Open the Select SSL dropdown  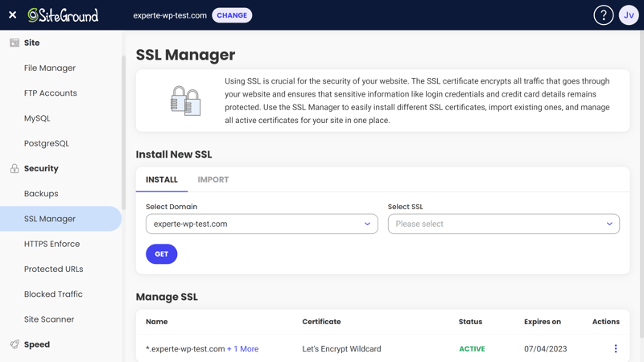pyautogui.click(x=504, y=224)
